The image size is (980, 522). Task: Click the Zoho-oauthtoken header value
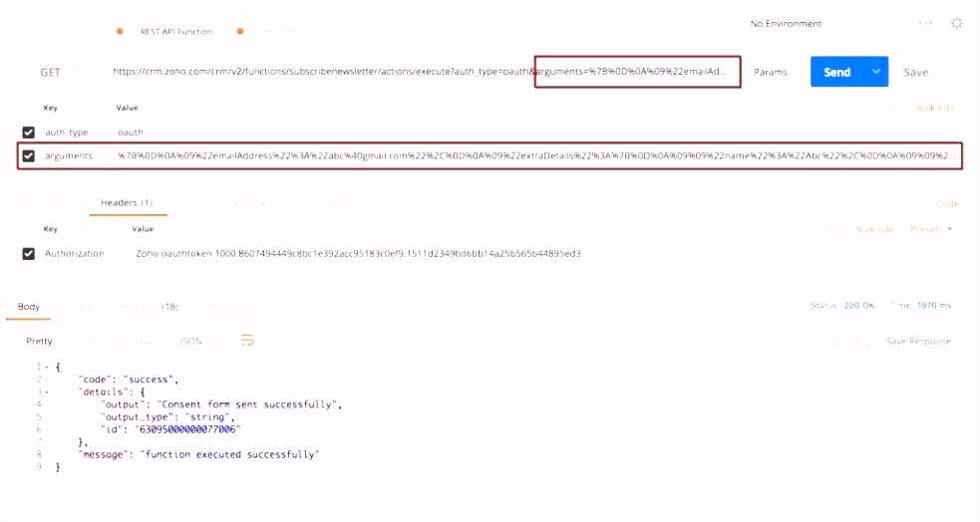pyautogui.click(x=358, y=253)
